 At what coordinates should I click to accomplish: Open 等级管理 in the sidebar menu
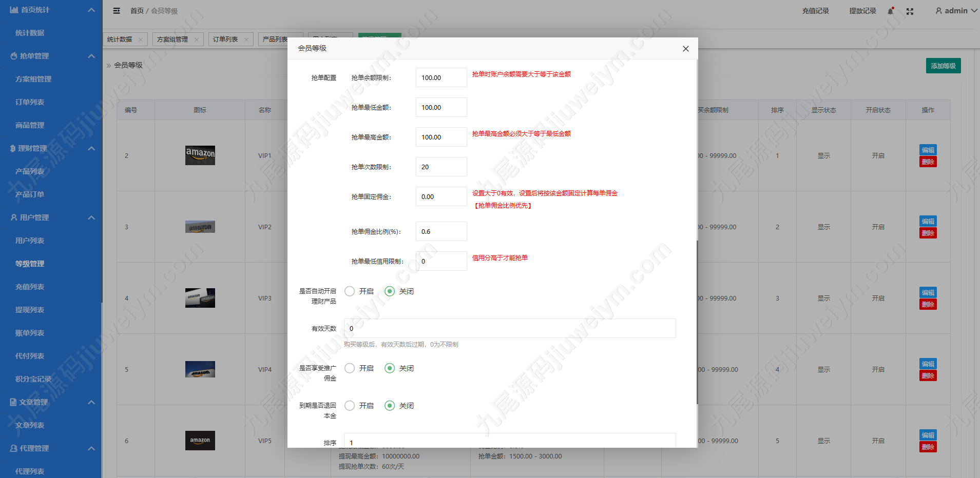pyautogui.click(x=30, y=264)
